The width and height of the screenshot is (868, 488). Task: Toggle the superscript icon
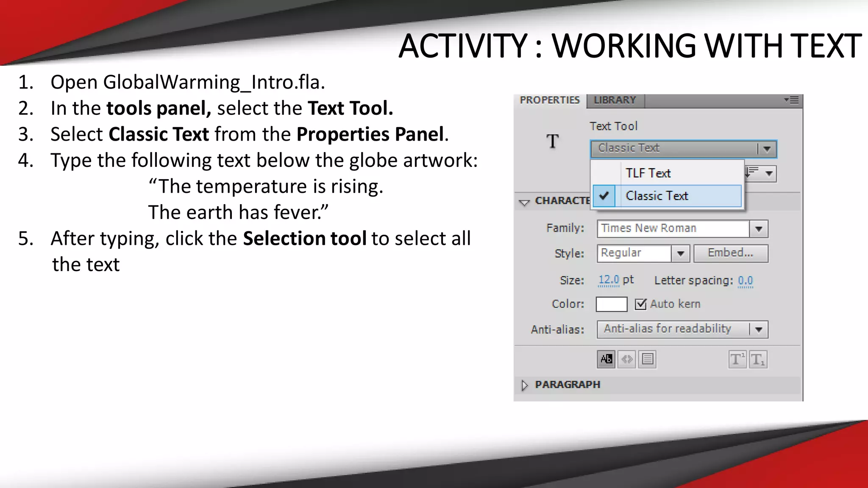pos(737,359)
